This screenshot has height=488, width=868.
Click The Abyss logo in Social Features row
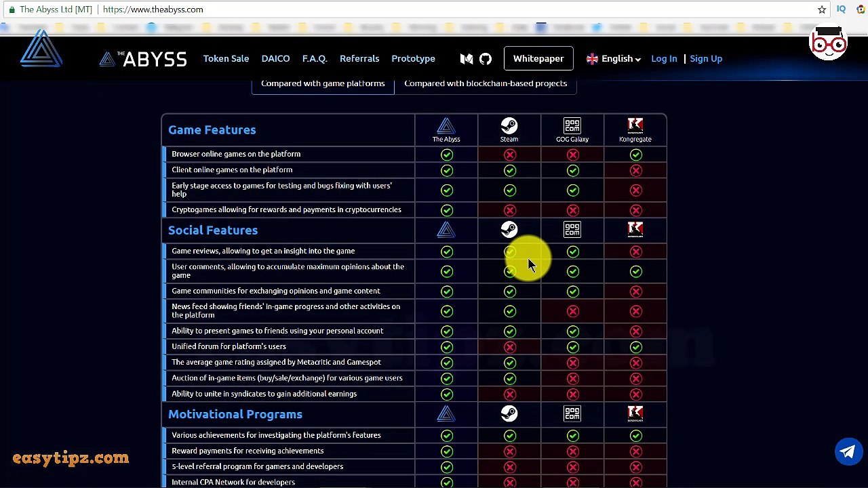pyautogui.click(x=446, y=230)
